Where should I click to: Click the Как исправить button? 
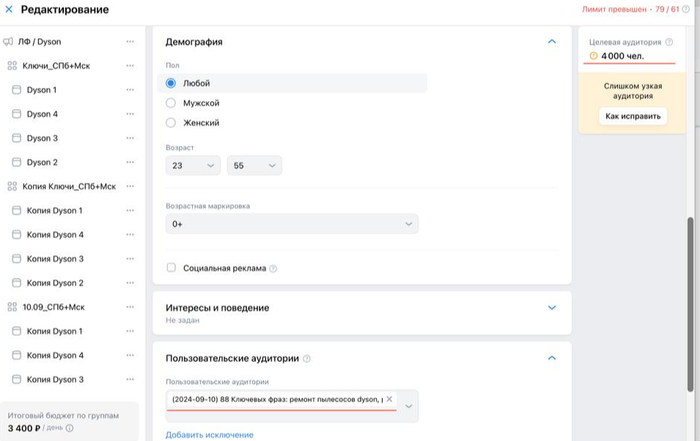633,116
